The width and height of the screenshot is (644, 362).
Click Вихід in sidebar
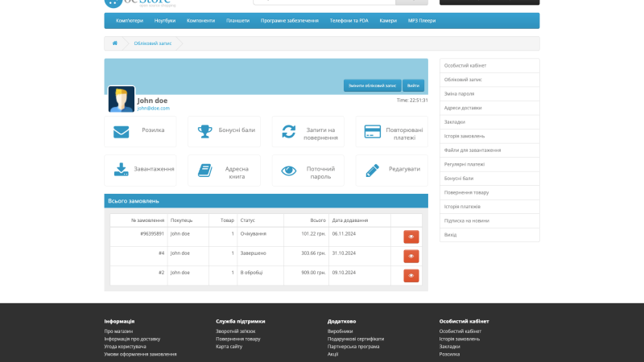(x=489, y=235)
